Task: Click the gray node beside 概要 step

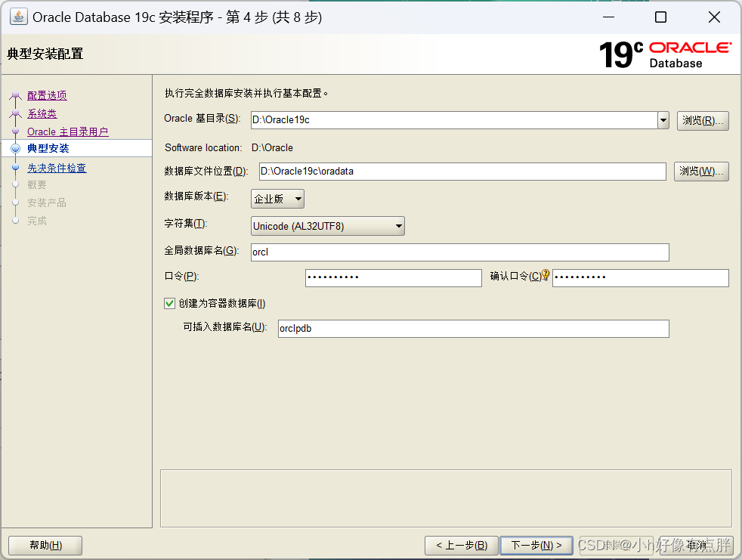Action: tap(17, 185)
